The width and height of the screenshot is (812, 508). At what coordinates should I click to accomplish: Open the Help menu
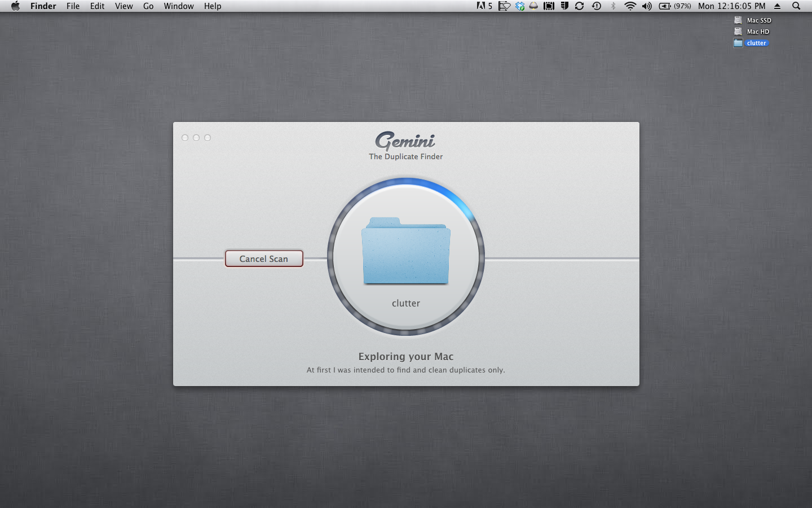point(213,6)
